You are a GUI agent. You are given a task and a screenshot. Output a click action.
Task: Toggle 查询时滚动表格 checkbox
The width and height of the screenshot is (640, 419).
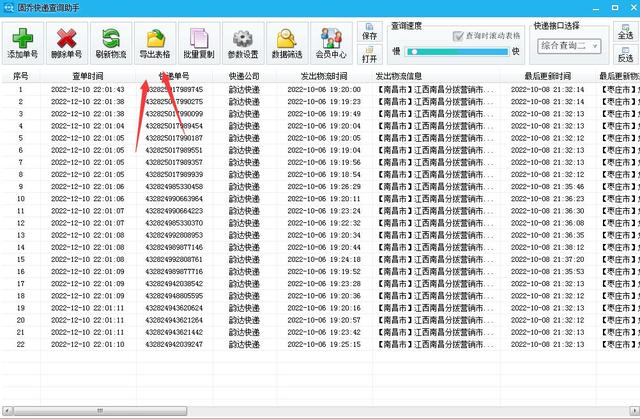click(458, 36)
